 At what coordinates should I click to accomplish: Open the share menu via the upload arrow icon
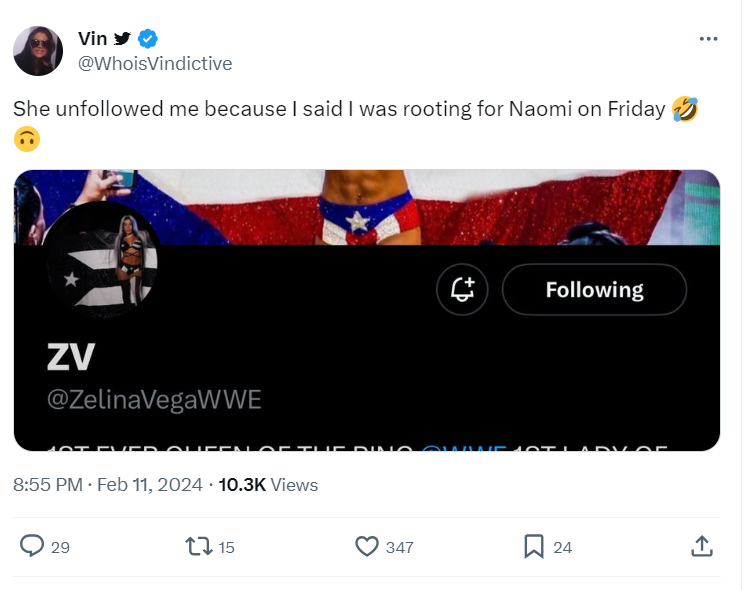pos(702,546)
